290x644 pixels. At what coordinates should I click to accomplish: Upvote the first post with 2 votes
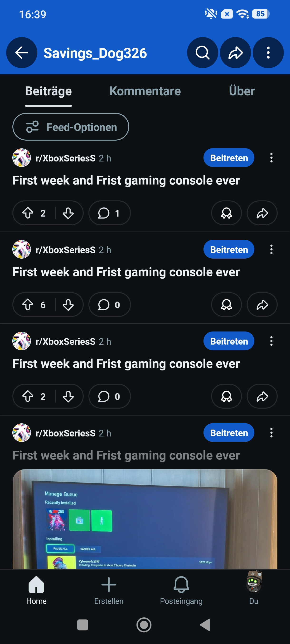click(x=28, y=213)
